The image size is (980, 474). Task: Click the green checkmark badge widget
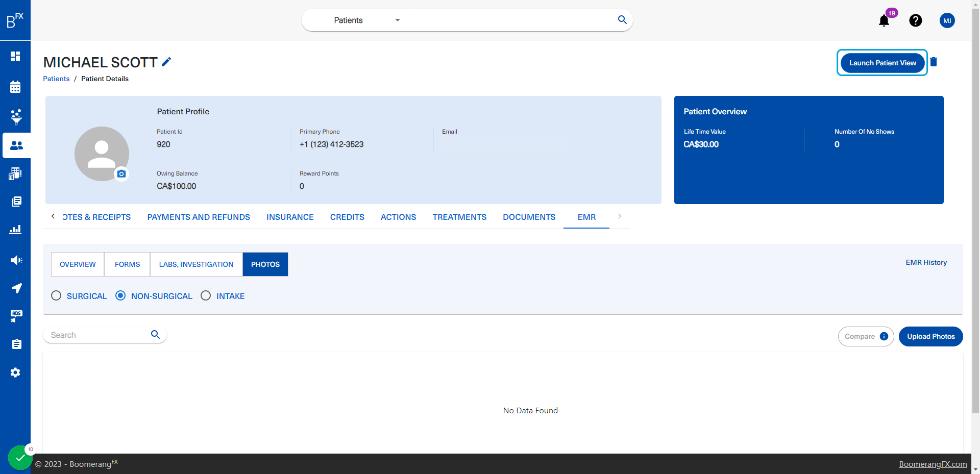[20, 458]
